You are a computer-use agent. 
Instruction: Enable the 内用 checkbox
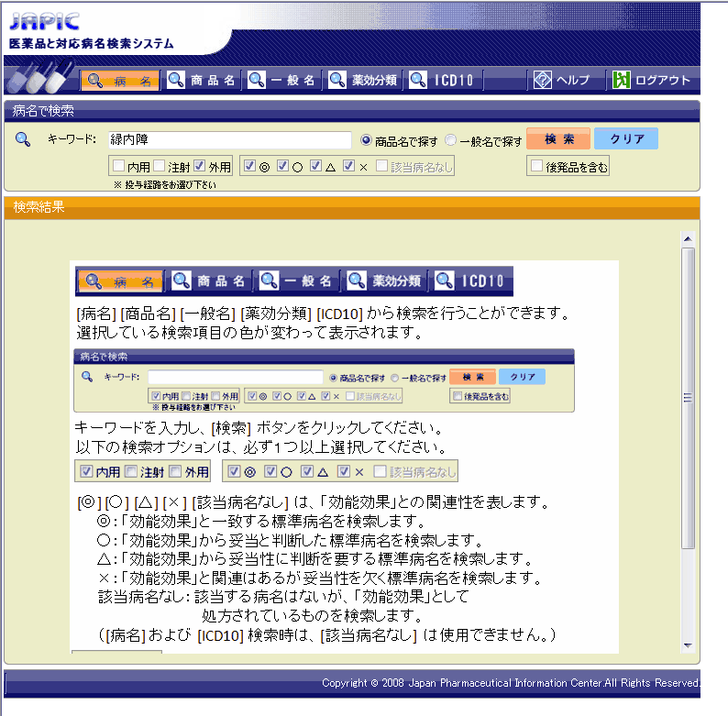[x=118, y=166]
